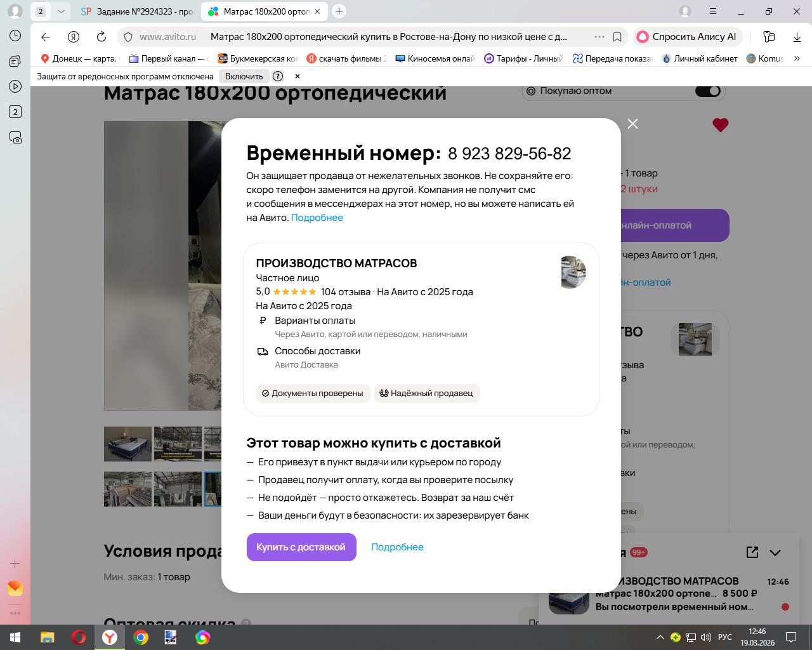Select the first thumbnail in the bottom gallery row
Image resolution: width=812 pixels, height=650 pixels.
tap(128, 489)
